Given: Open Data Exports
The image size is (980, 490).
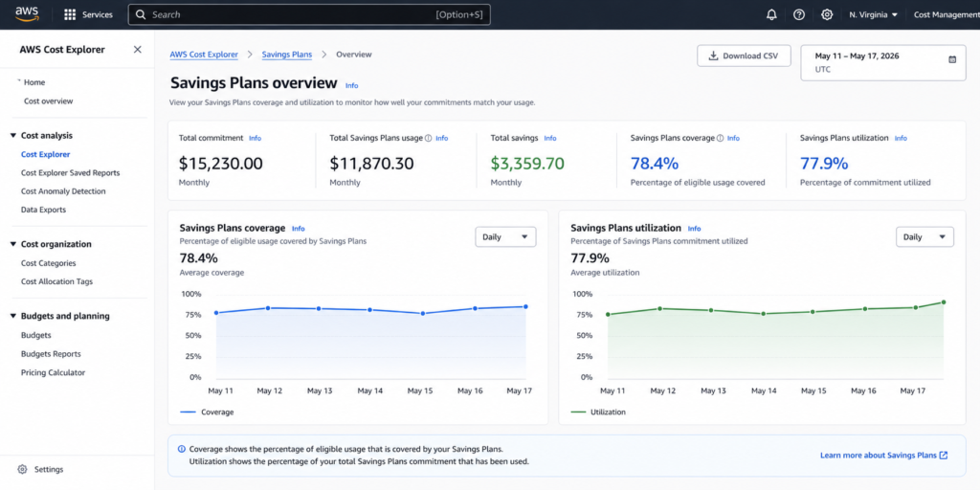Looking at the screenshot, I should tap(43, 210).
